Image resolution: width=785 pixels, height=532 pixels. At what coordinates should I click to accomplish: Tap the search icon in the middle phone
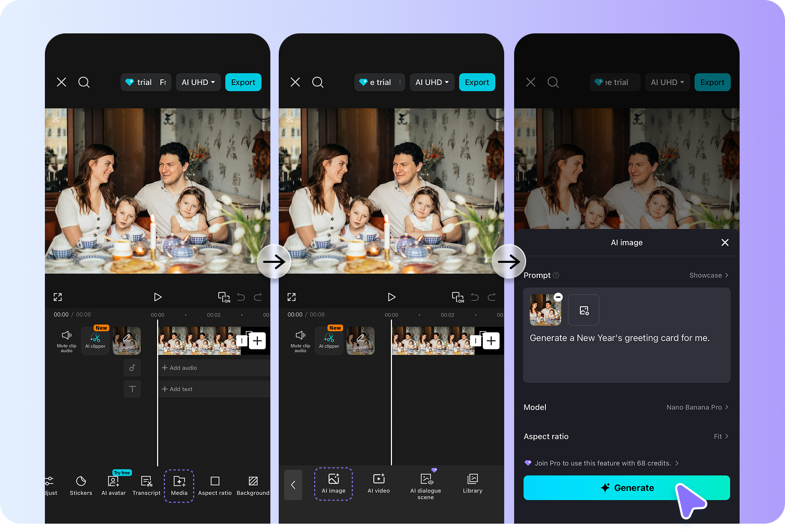tap(318, 82)
